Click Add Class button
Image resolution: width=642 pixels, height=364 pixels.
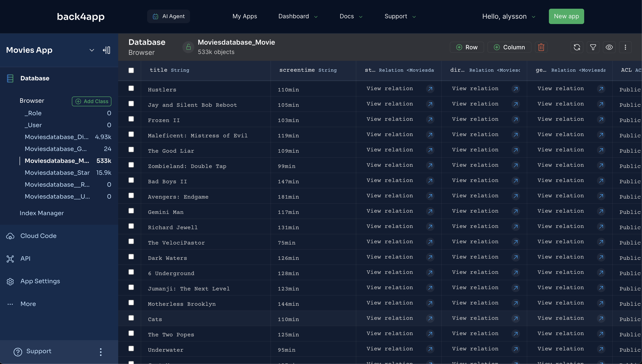(91, 101)
